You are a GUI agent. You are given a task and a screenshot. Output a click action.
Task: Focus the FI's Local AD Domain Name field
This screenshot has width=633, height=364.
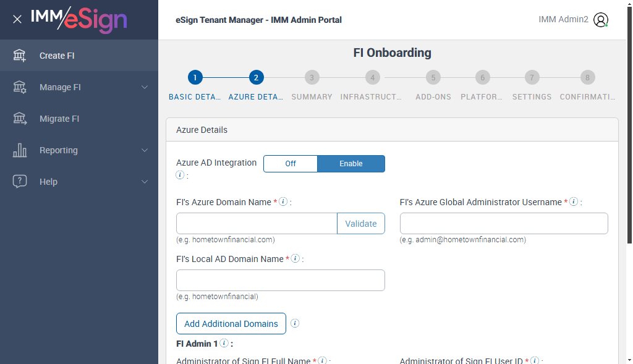(281, 280)
